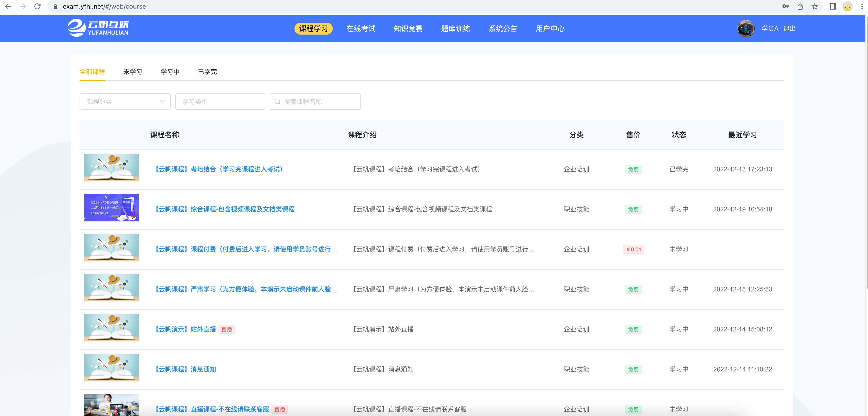The height and width of the screenshot is (416, 868).
Task: Select the 课程学习 nav item
Action: pos(313,29)
